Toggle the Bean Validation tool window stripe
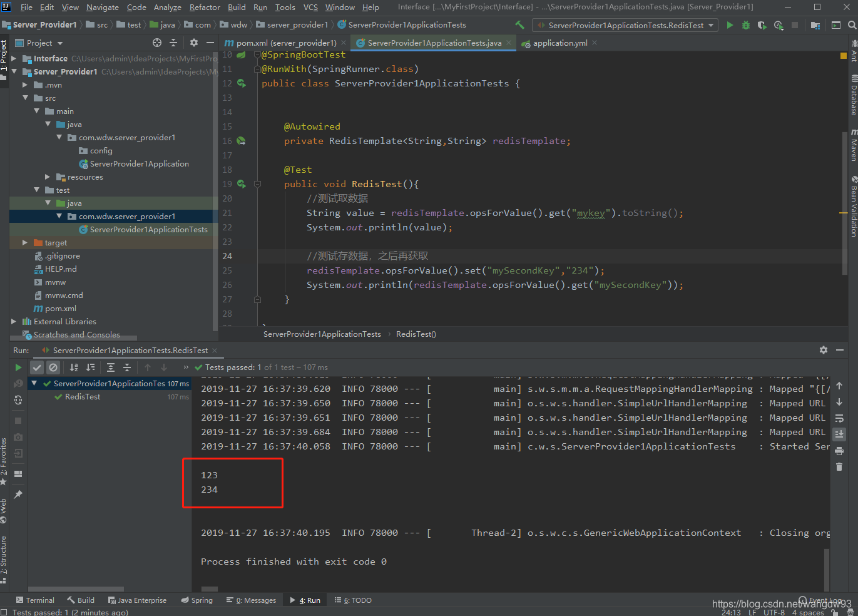This screenshot has width=858, height=616. [853, 207]
